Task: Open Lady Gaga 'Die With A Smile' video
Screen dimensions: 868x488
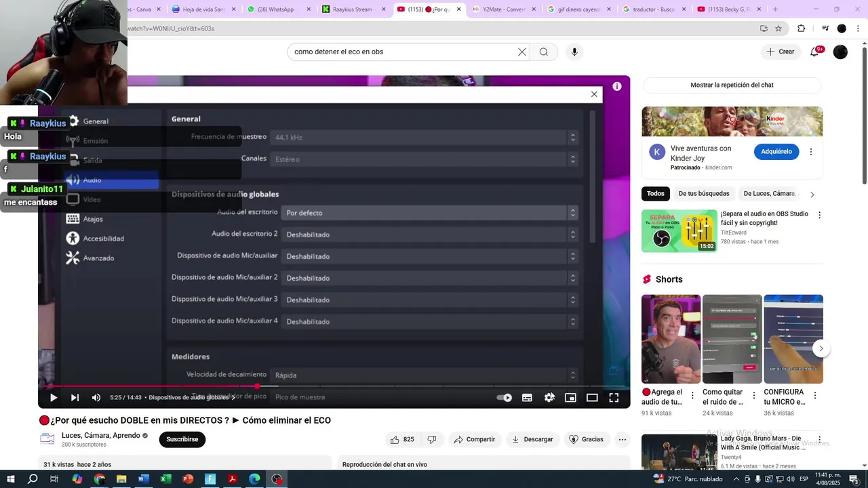Action: pos(679,452)
